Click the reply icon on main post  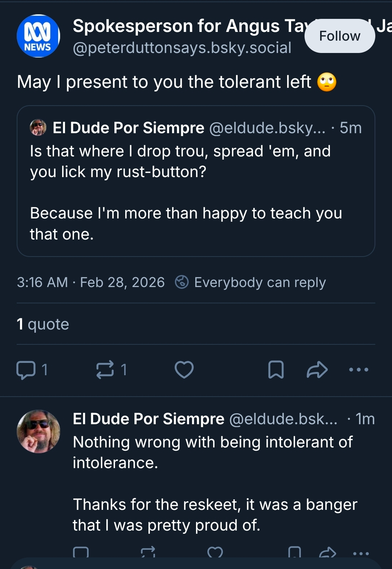26,370
